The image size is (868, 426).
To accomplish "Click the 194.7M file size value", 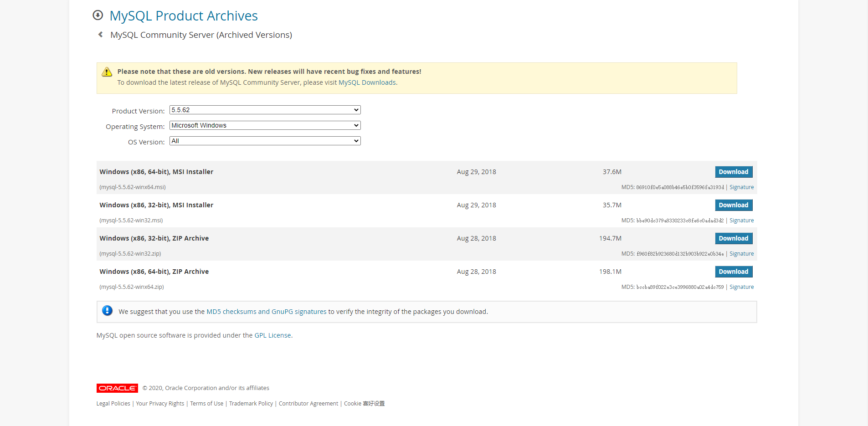I will 610,238.
